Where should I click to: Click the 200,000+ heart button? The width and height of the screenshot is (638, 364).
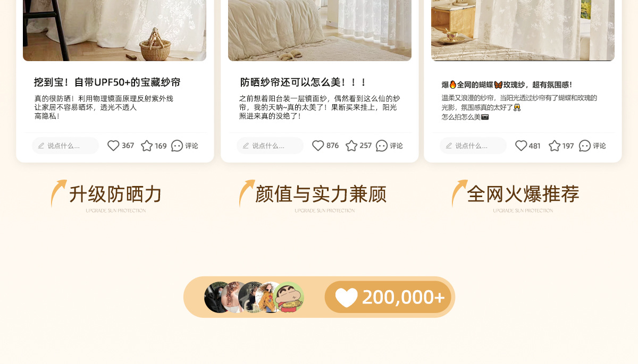pos(388,297)
